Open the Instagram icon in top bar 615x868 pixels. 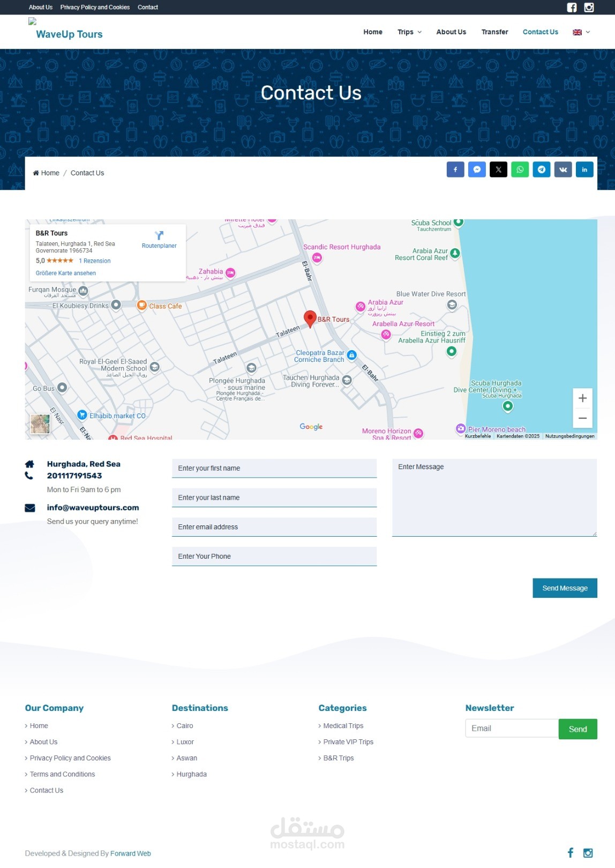[589, 8]
